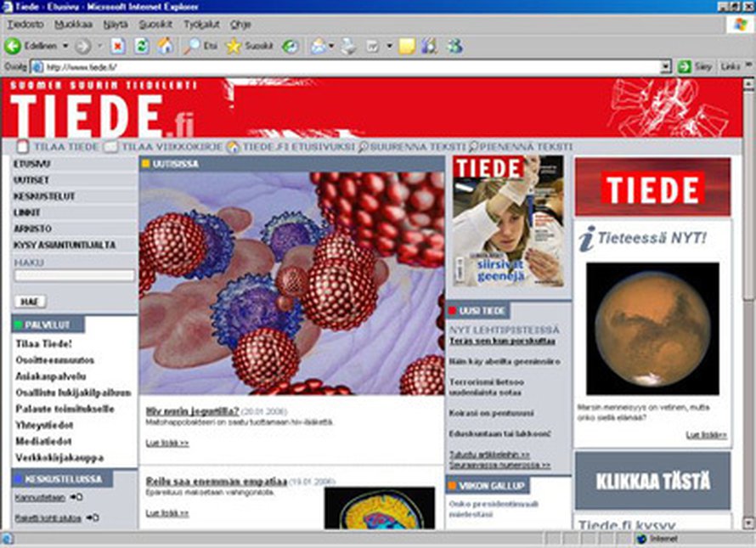Screen dimensions: 756x548
Task: Refresh the page using the toolbar icon
Action: click(141, 47)
